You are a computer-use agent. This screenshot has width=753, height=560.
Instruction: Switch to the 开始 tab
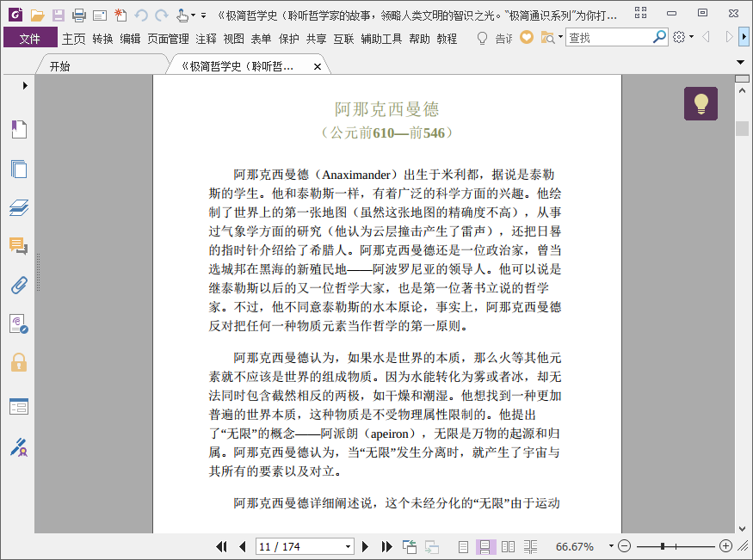pyautogui.click(x=59, y=66)
